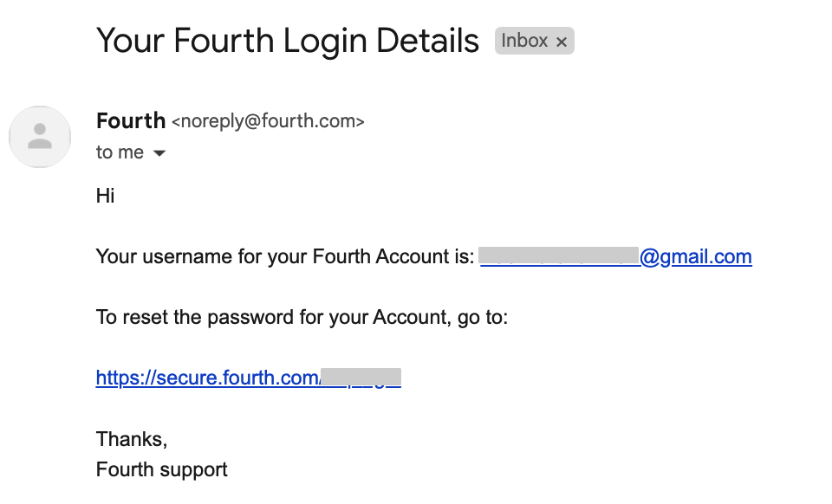Click the noreply@fourth.com sender address
832x504 pixels.
268,121
